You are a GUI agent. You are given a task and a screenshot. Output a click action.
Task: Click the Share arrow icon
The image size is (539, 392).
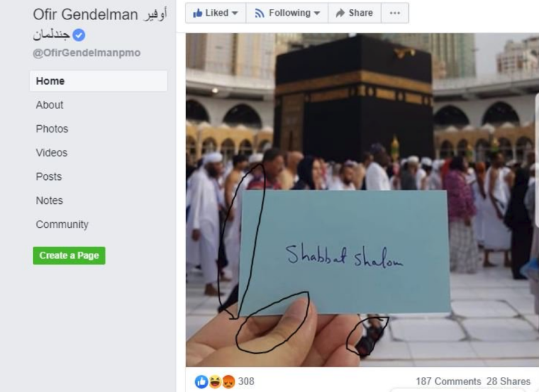[x=340, y=13]
